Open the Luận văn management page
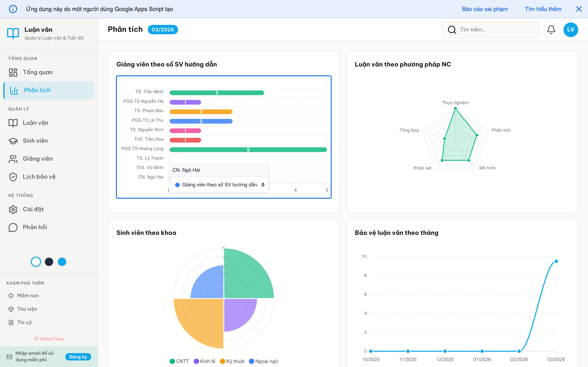Screen dimensions: 588x367 36,123
